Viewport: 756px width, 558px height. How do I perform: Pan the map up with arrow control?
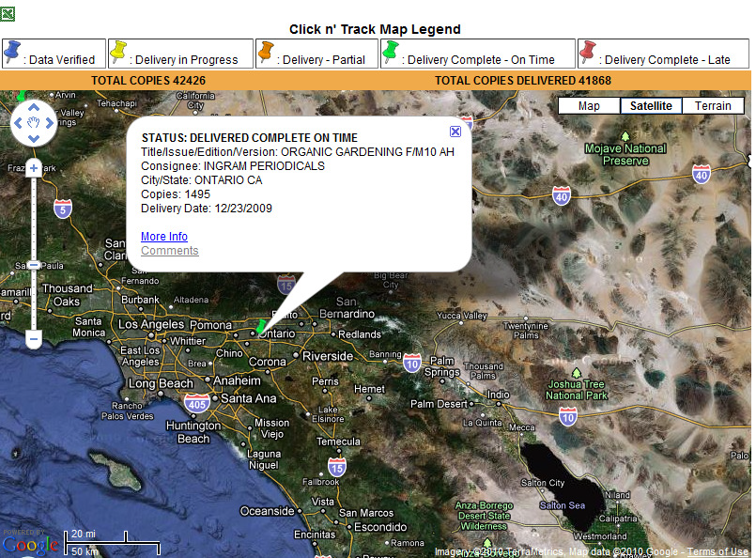[x=33, y=107]
